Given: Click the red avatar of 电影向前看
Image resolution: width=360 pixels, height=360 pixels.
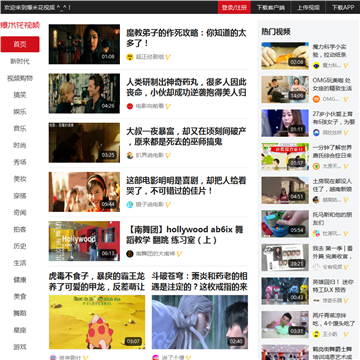Looking at the screenshot, I should [x=130, y=106].
